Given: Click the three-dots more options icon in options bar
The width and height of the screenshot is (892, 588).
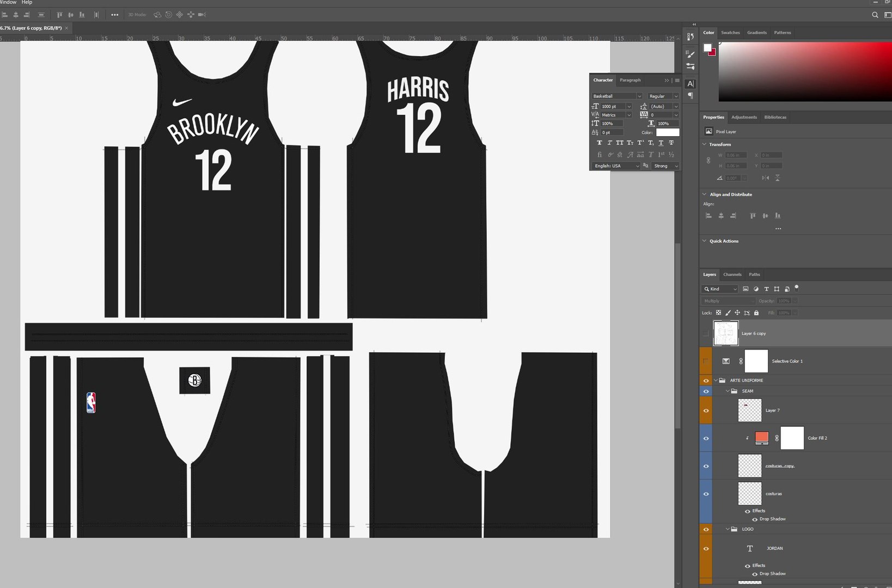Looking at the screenshot, I should (114, 15).
